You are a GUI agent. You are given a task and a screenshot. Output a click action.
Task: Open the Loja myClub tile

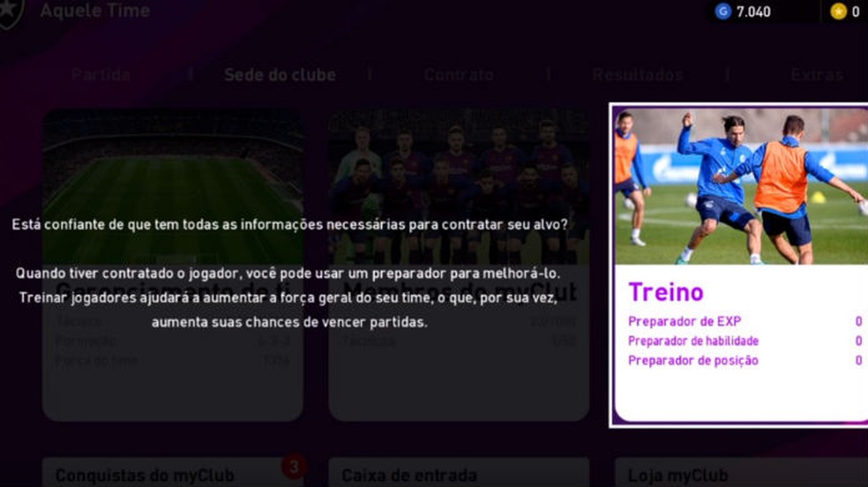[741, 473]
